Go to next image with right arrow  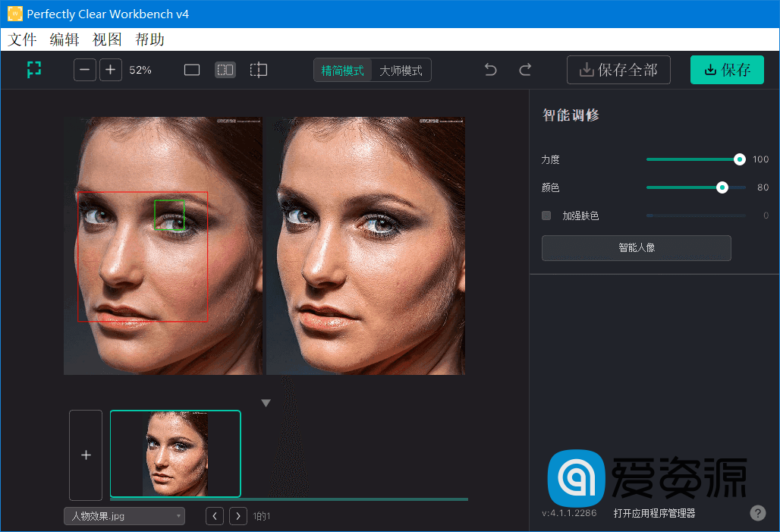click(237, 515)
